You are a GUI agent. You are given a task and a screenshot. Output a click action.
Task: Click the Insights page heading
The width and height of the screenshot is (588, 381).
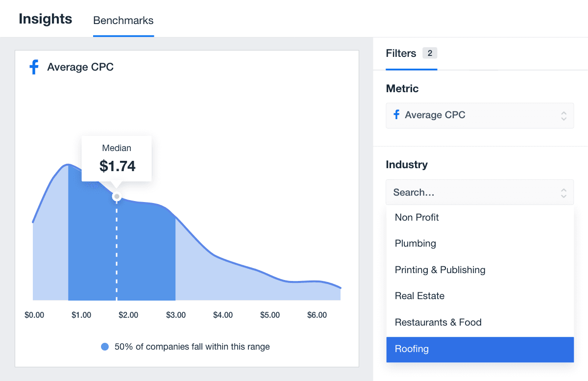46,19
